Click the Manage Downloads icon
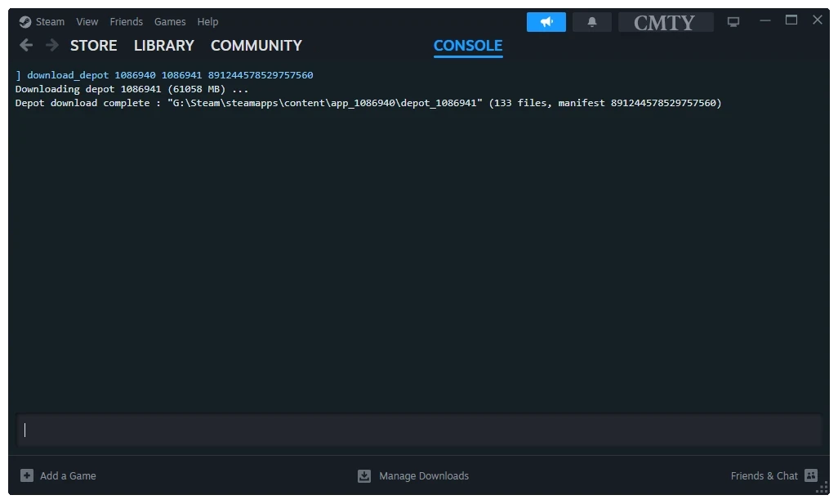838x504 pixels. pyautogui.click(x=364, y=475)
